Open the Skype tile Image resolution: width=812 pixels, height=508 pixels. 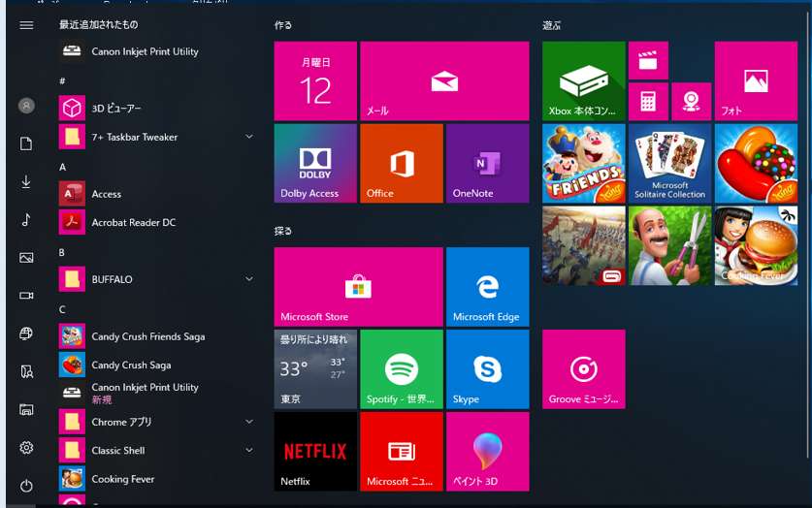[488, 369]
